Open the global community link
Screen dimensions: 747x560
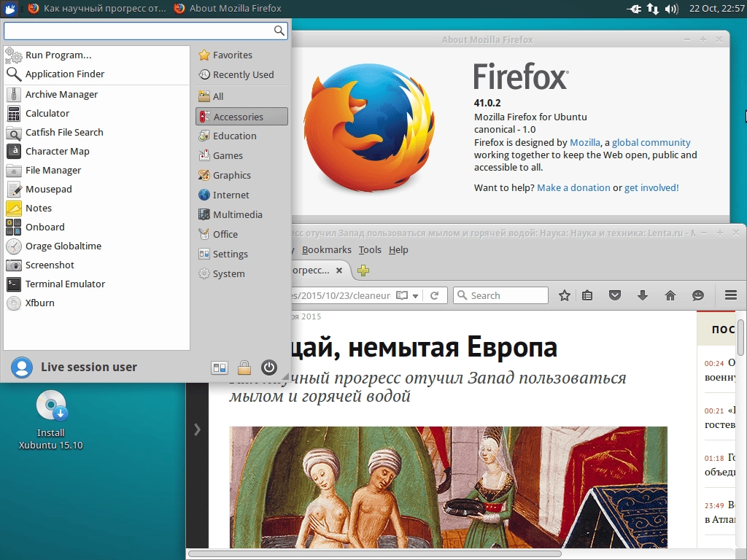pos(651,142)
